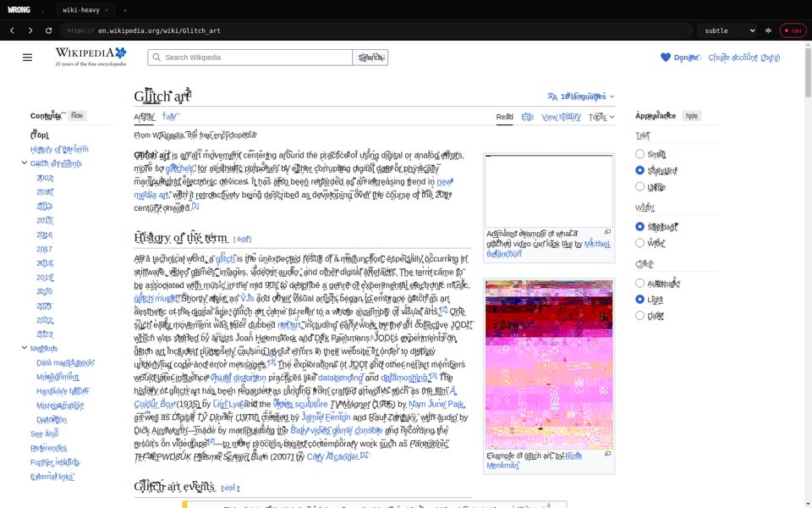Go to Misalignment in Contents

point(58,377)
